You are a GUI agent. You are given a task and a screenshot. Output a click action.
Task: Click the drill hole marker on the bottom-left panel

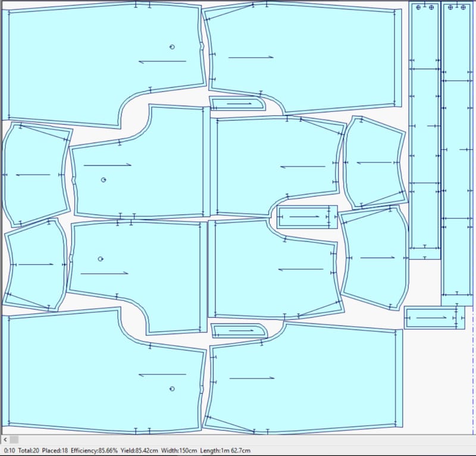[172, 389]
